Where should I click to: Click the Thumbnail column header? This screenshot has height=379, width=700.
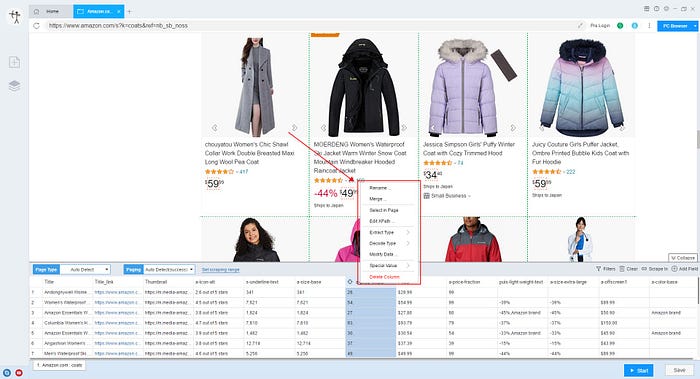click(x=156, y=282)
